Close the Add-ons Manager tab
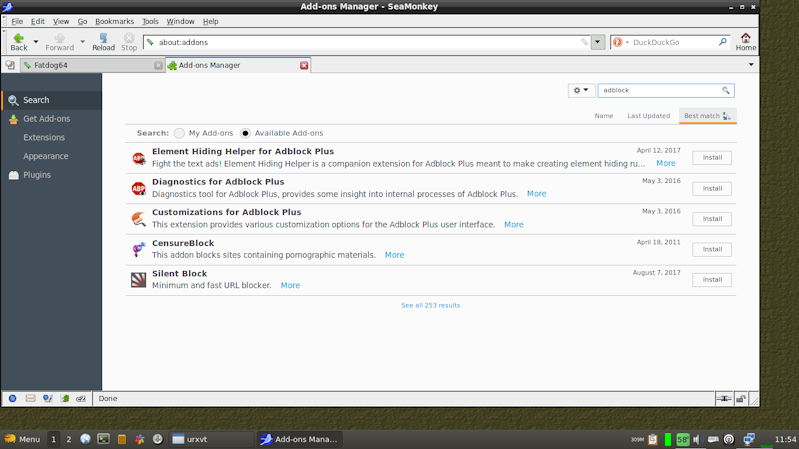 [304, 65]
